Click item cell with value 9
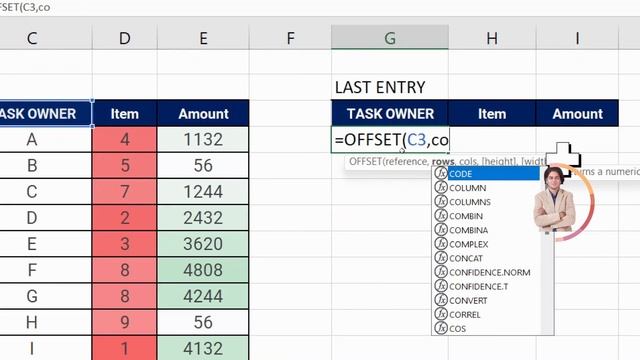The width and height of the screenshot is (640, 360). point(124,322)
